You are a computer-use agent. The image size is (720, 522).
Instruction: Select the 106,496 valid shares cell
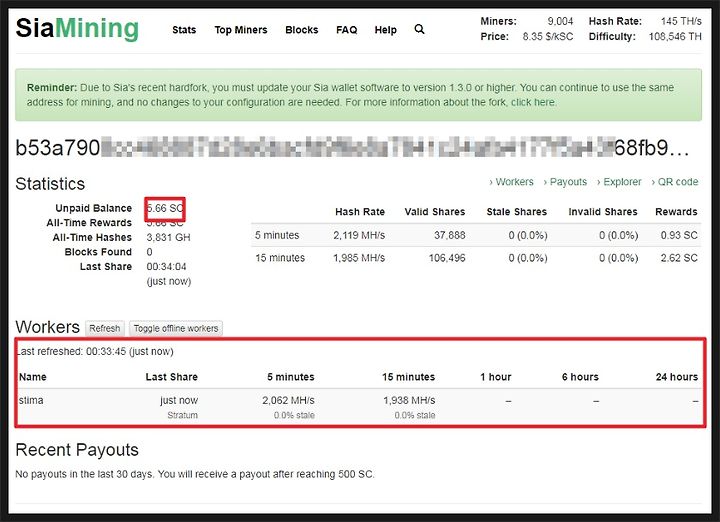tap(447, 258)
